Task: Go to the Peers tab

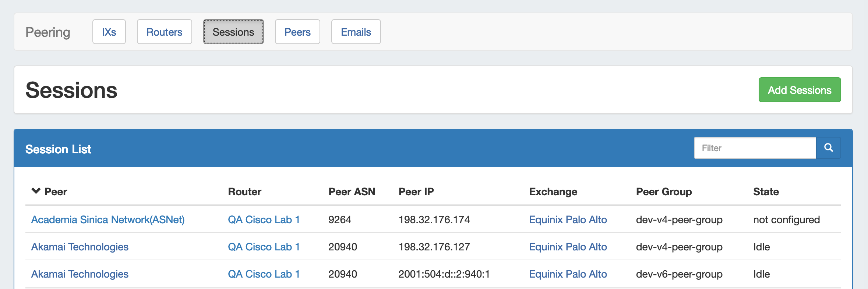Action: [x=297, y=32]
